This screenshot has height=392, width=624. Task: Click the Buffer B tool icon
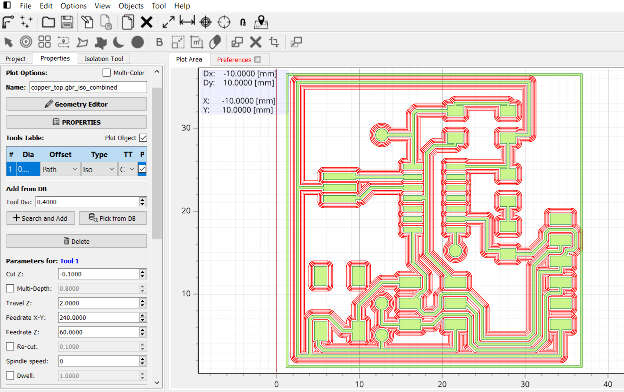point(160,42)
